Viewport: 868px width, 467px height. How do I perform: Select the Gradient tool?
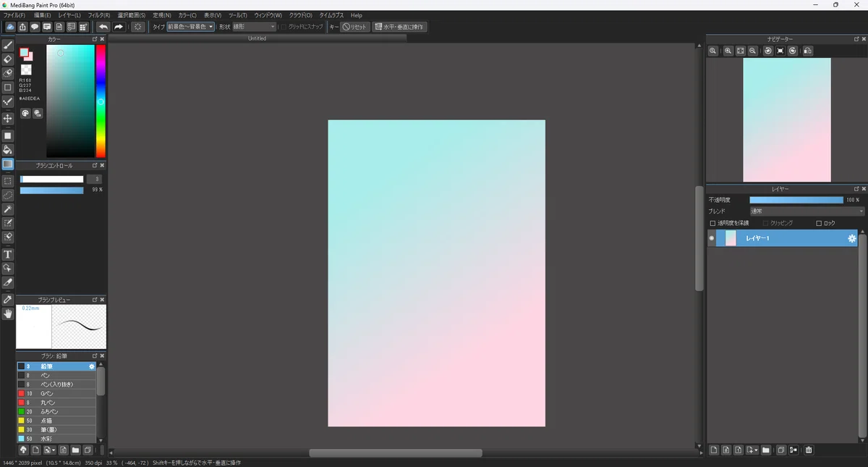8,164
